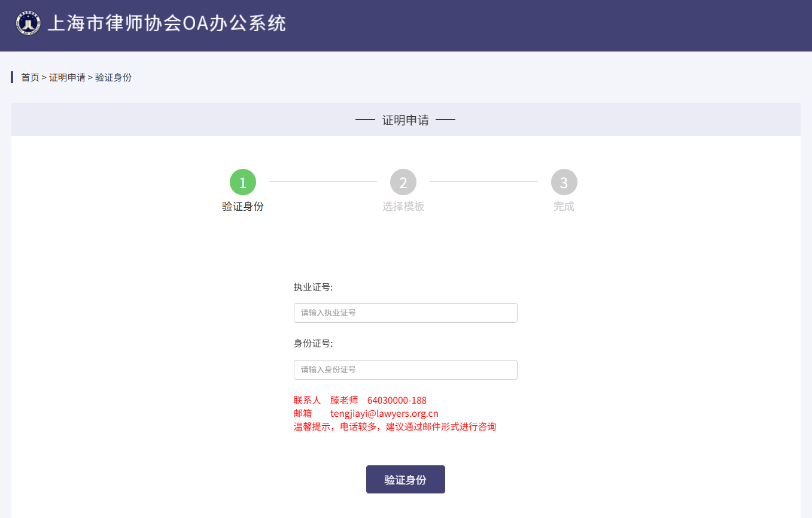Viewport: 812px width, 518px height.
Task: Select the 选择模板 step label
Action: (x=403, y=207)
